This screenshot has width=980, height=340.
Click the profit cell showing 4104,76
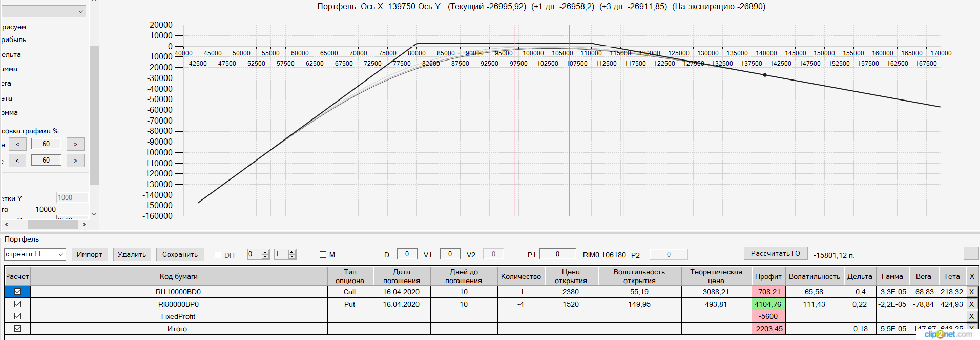pyautogui.click(x=768, y=304)
